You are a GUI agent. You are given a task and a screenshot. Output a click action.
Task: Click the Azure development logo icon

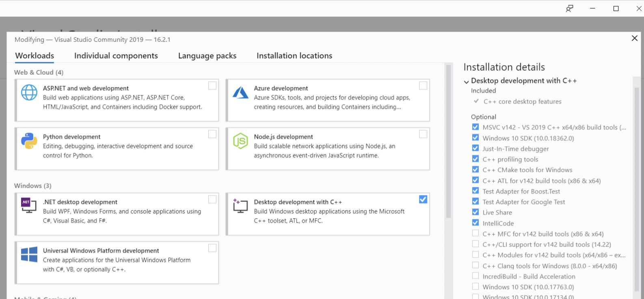coord(240,93)
